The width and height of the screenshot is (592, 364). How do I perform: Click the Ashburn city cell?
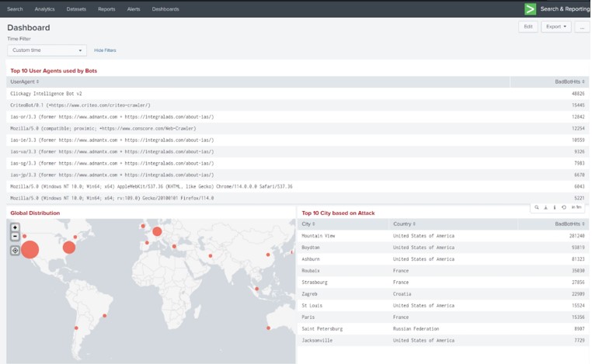coord(311,259)
